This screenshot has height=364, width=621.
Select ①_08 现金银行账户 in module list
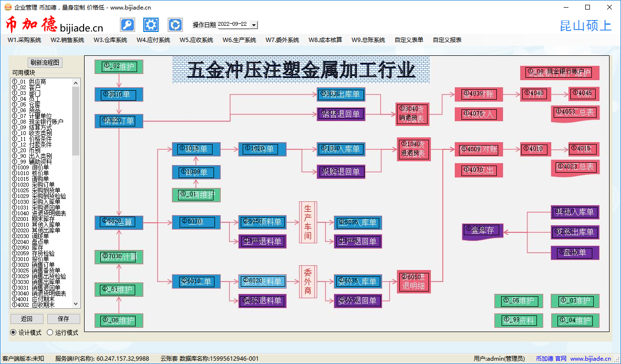(x=38, y=122)
